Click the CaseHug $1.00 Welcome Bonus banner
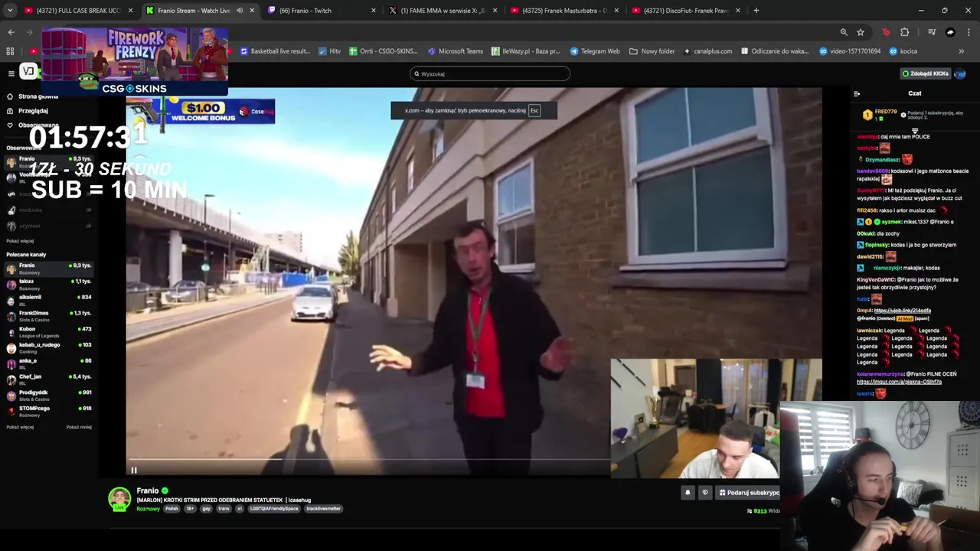This screenshot has width=980, height=551. pos(201,112)
